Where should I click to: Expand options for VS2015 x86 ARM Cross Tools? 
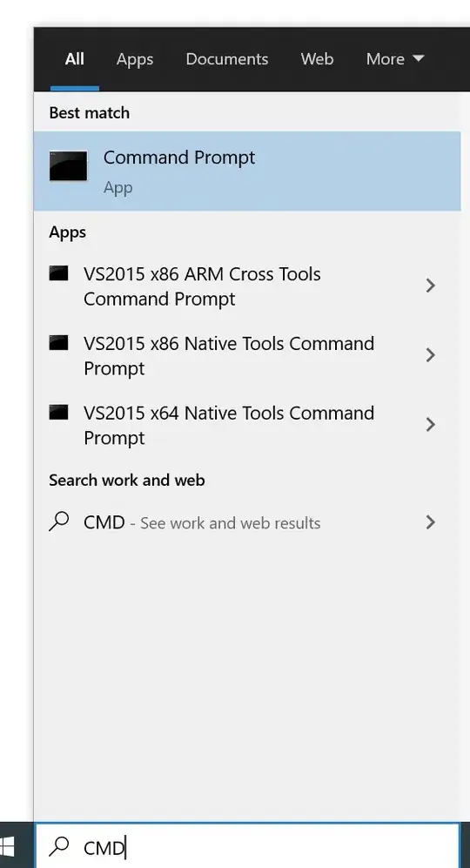pos(430,286)
